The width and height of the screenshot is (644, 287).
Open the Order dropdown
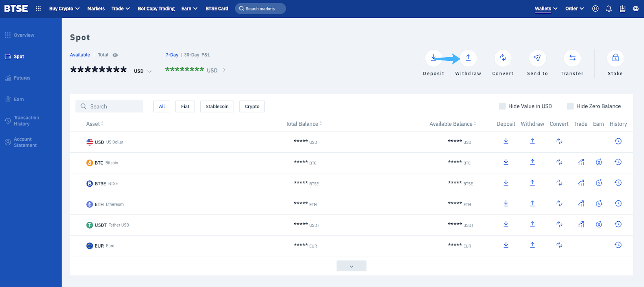click(x=574, y=8)
